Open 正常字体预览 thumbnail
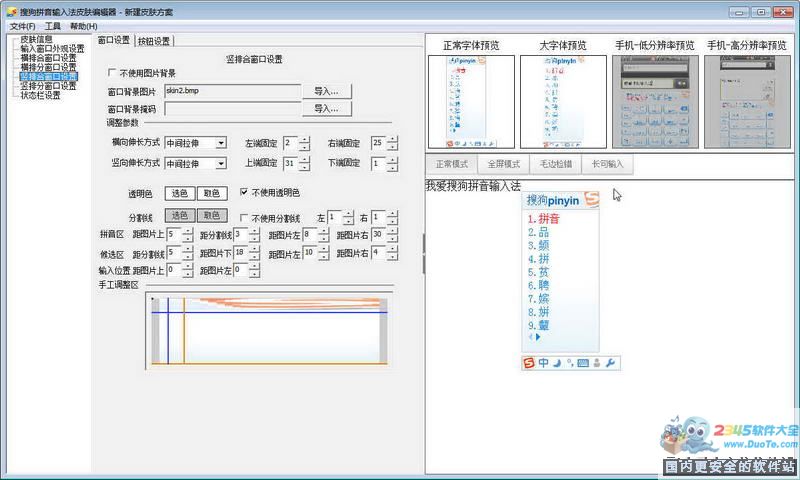The width and height of the screenshot is (800, 480). click(x=471, y=102)
